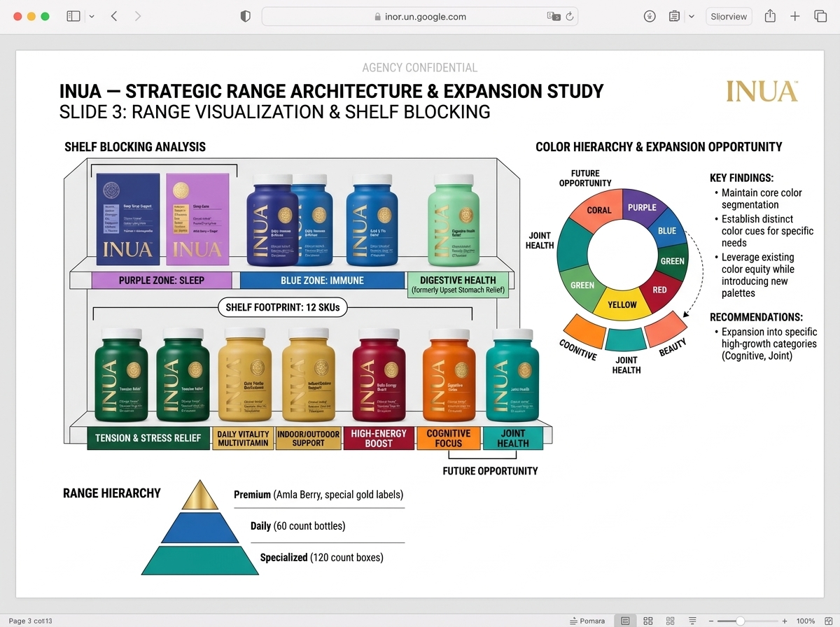The height and width of the screenshot is (627, 840).
Task: Click the light purple INUA box image
Action: 197,219
